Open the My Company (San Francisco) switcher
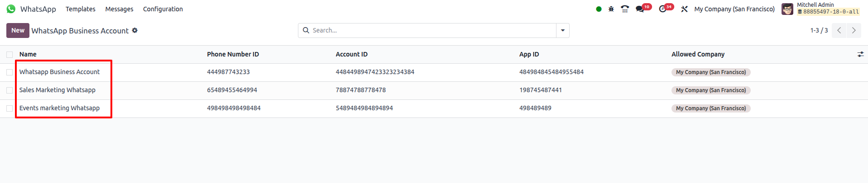 tap(734, 9)
